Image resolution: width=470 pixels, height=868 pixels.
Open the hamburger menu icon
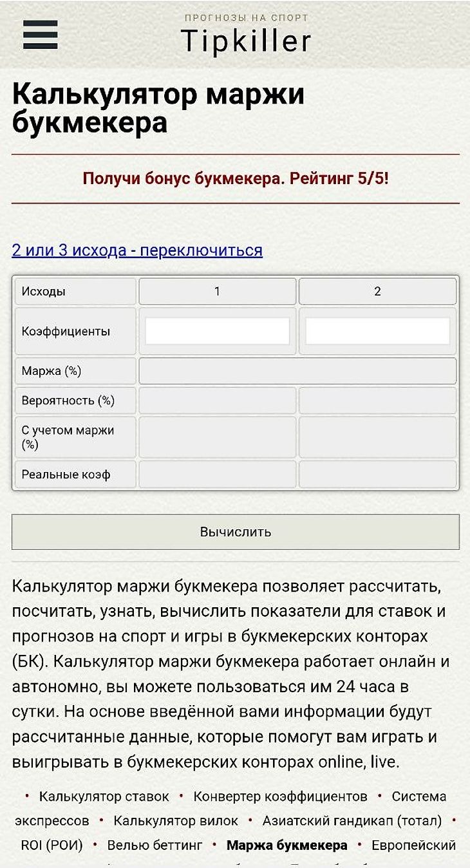coord(40,35)
